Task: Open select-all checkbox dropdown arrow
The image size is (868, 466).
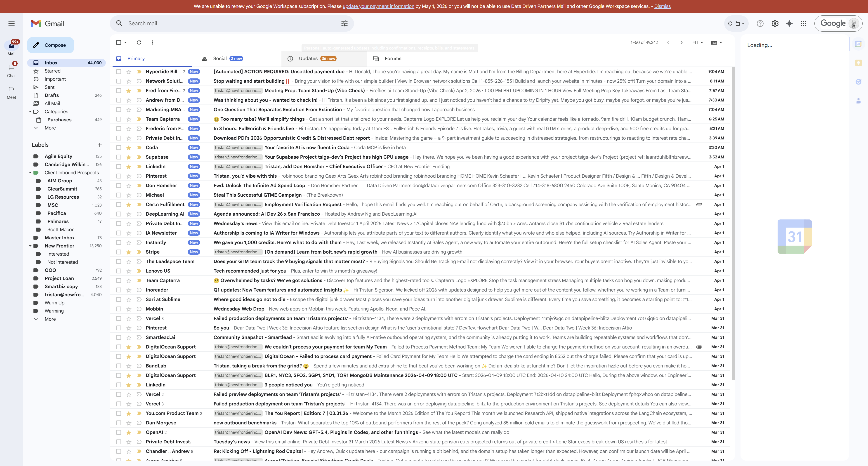Action: point(125,42)
